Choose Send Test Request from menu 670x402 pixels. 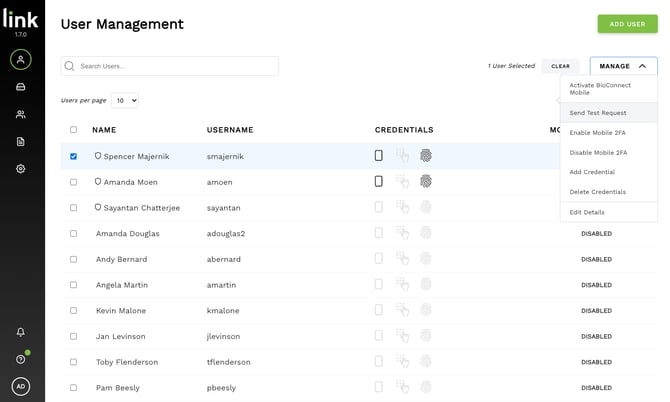[598, 113]
